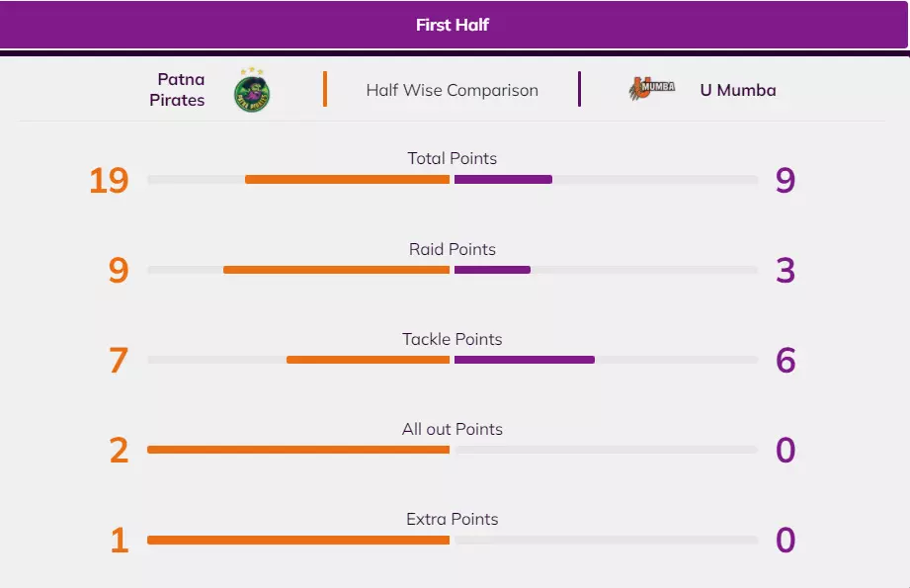Click the orange Tackle Points bar
910x588 pixels.
[368, 360]
